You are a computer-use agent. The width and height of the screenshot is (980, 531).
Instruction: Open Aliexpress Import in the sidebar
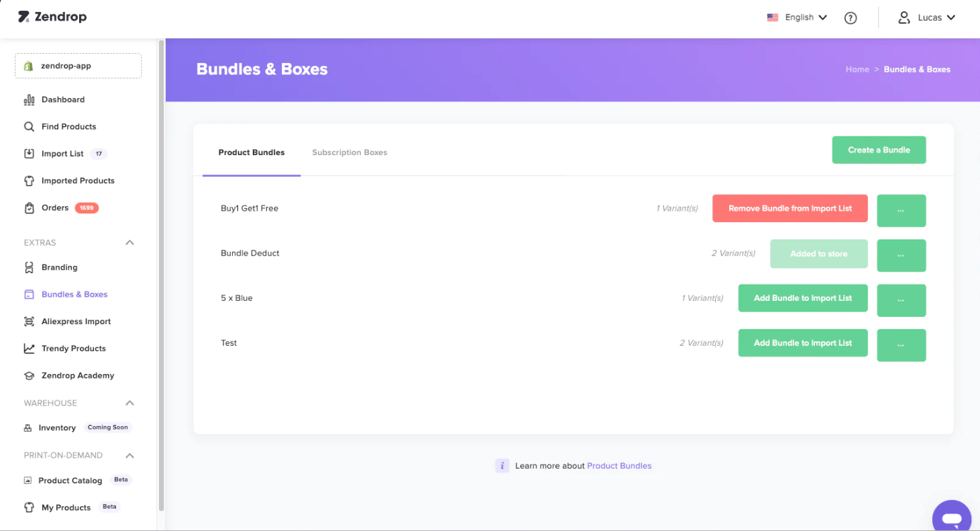pos(76,322)
